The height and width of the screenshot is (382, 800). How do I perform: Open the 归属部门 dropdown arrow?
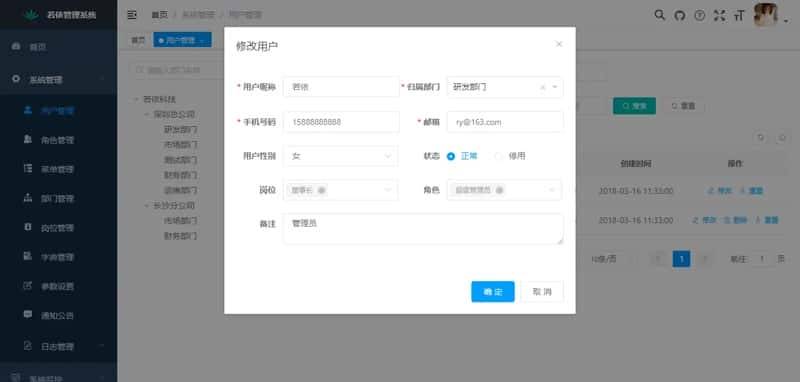[555, 87]
